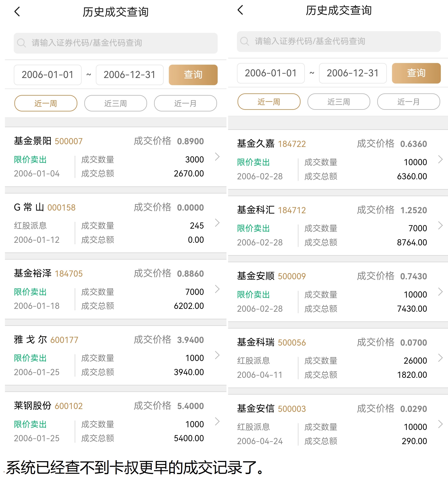448x486 pixels.
Task: Open details arrow for 基金景阳 500007
Action: click(x=217, y=157)
